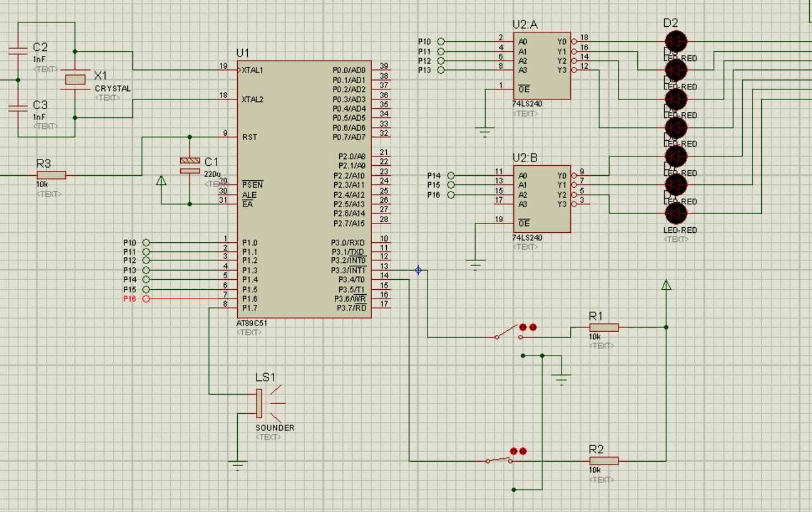Click the RST pin label on U1

click(x=249, y=137)
